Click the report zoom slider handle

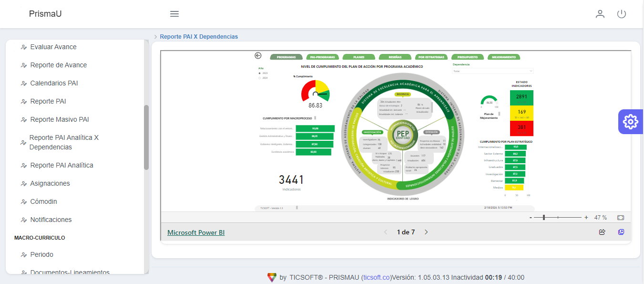click(x=544, y=218)
